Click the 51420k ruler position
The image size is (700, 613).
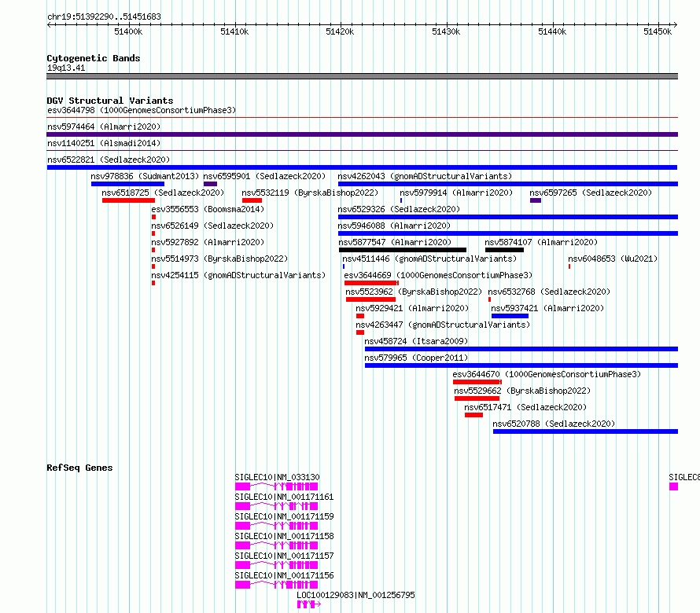point(341,31)
